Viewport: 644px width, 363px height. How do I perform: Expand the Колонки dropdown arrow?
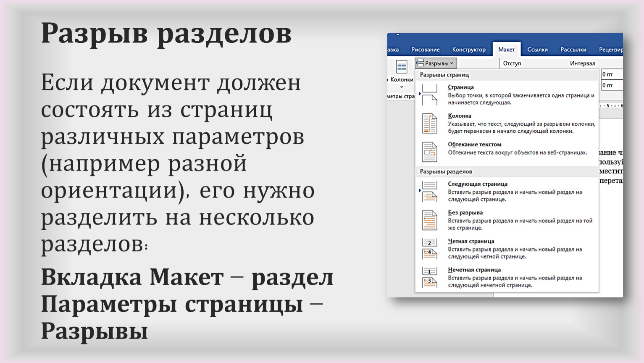(x=402, y=87)
